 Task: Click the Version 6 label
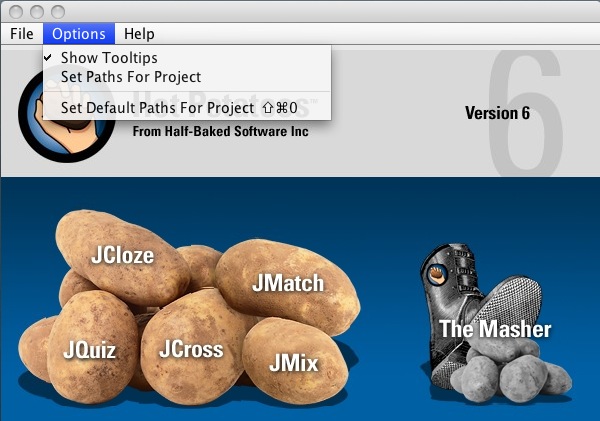coord(497,113)
